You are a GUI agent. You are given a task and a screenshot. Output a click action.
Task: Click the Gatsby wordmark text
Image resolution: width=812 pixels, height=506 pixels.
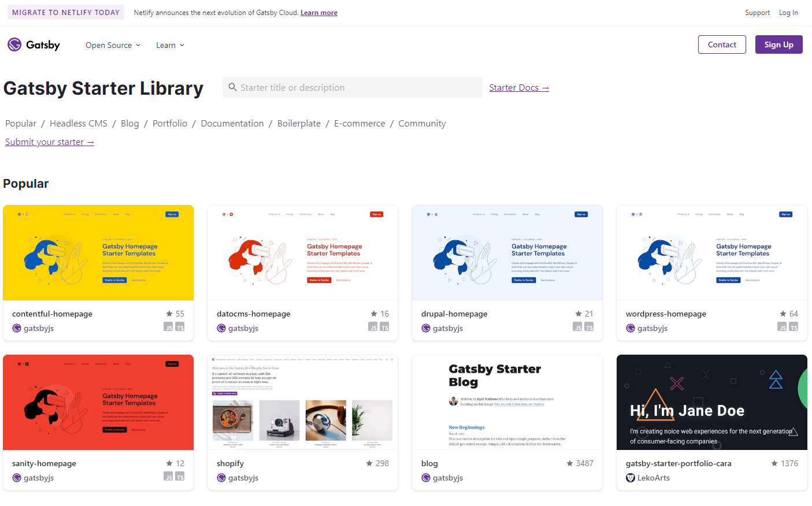[x=43, y=45]
